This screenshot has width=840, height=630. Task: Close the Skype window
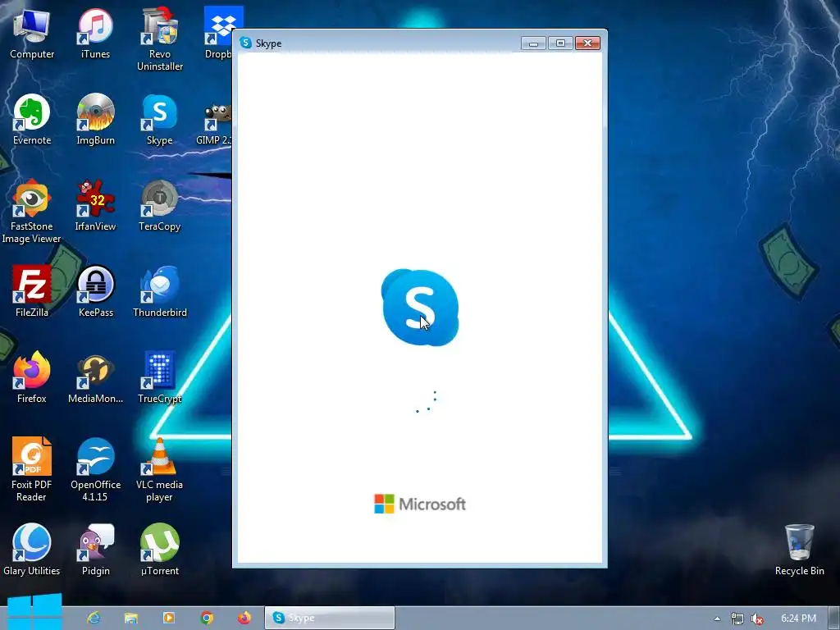(x=587, y=43)
